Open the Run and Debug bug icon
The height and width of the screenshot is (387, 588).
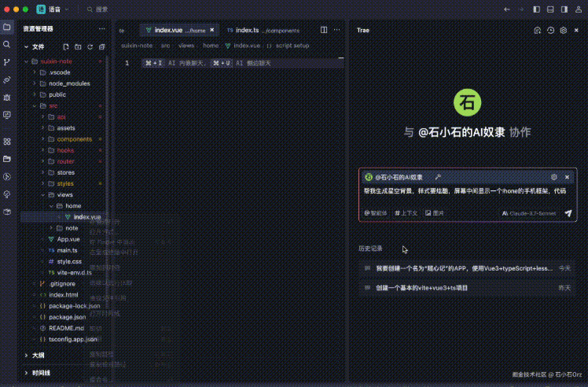[x=7, y=98]
